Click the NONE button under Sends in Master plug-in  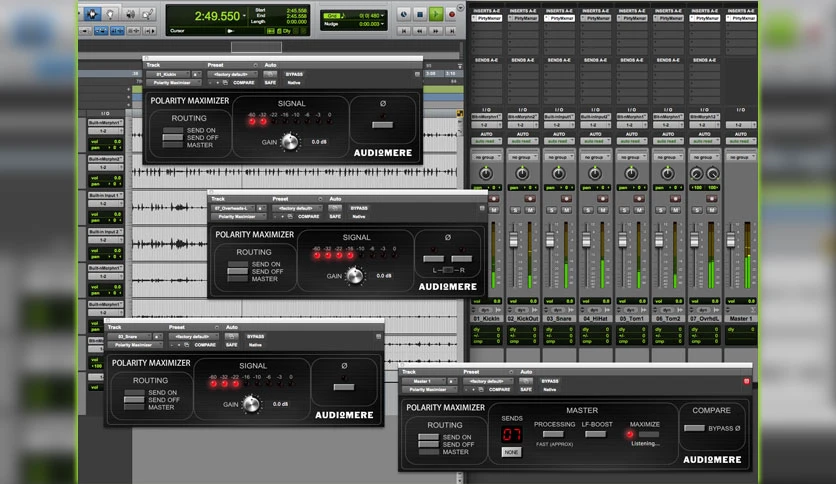click(x=511, y=452)
